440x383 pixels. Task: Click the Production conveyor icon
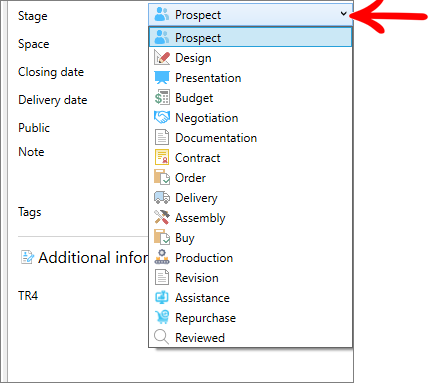point(162,257)
